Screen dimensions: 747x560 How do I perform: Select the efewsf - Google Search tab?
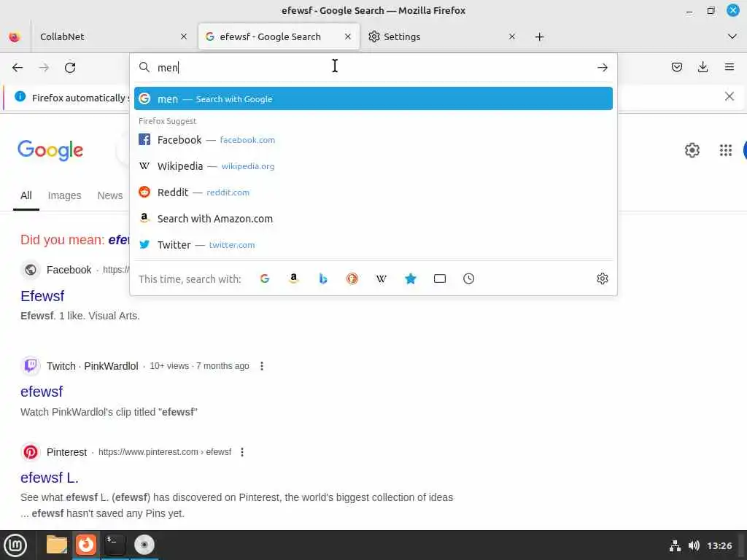(279, 36)
